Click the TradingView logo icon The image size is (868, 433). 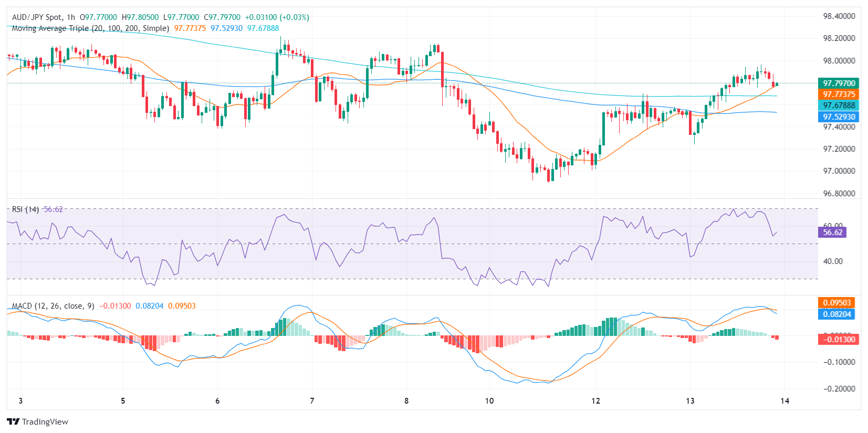tap(13, 421)
